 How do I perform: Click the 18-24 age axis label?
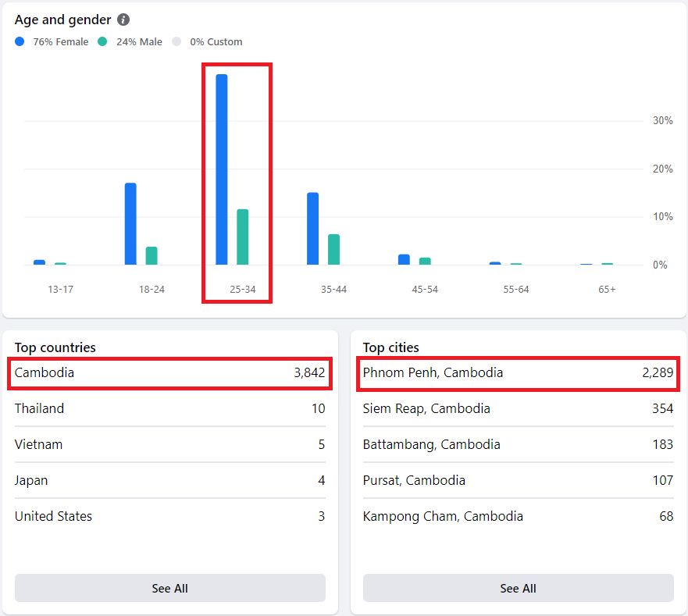[152, 290]
